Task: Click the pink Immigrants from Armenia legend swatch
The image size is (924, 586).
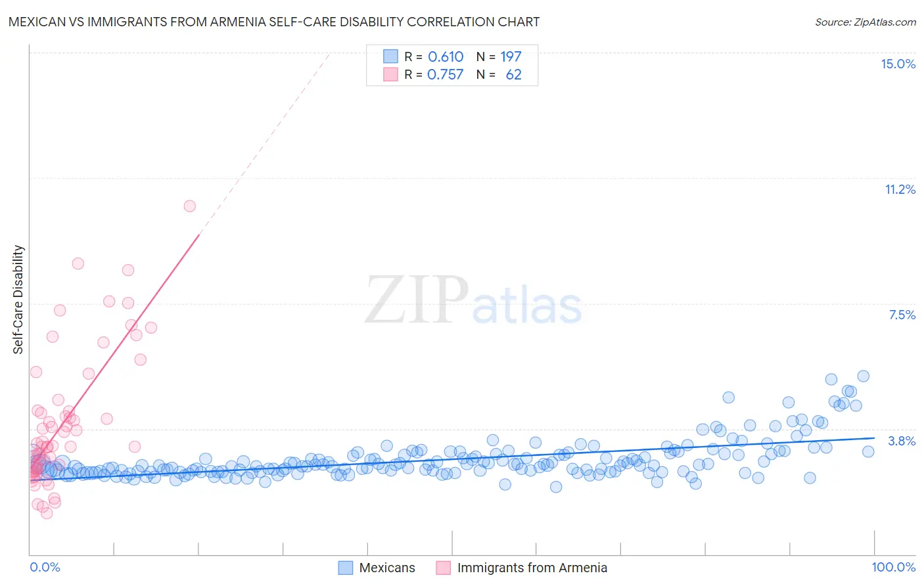Action: 444,568
